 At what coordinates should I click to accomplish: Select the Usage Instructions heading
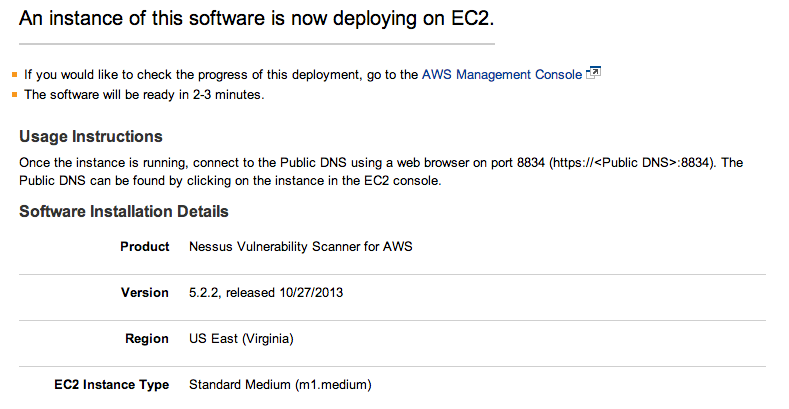pyautogui.click(x=91, y=136)
